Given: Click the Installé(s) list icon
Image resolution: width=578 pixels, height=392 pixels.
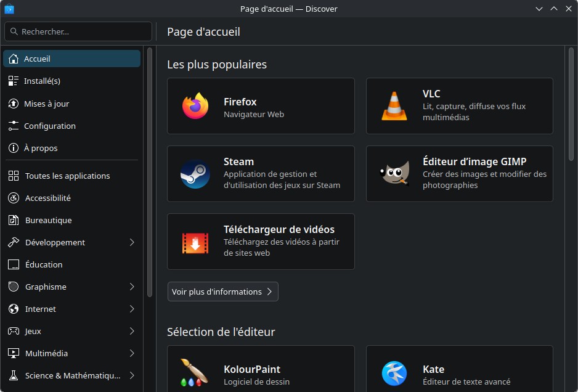Looking at the screenshot, I should pos(14,81).
